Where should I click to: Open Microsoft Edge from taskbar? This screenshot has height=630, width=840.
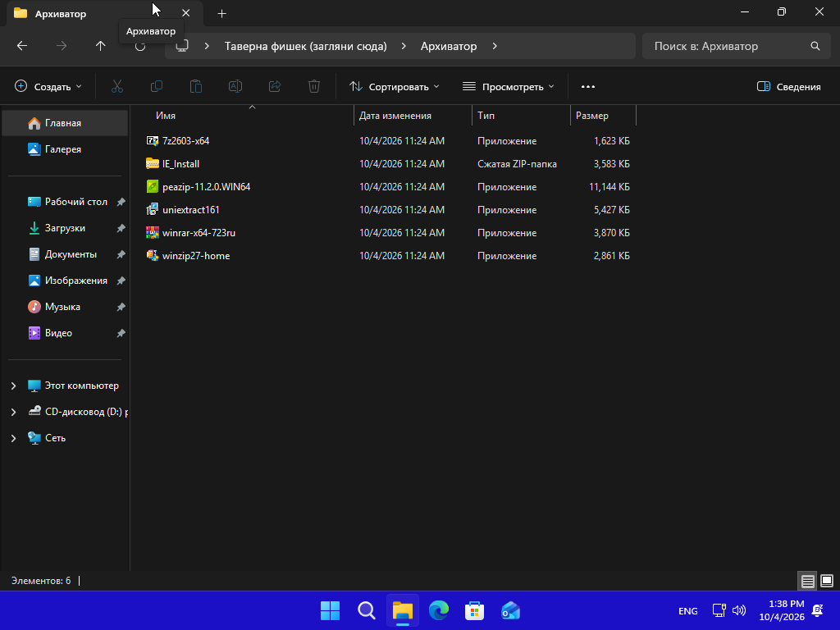point(439,610)
